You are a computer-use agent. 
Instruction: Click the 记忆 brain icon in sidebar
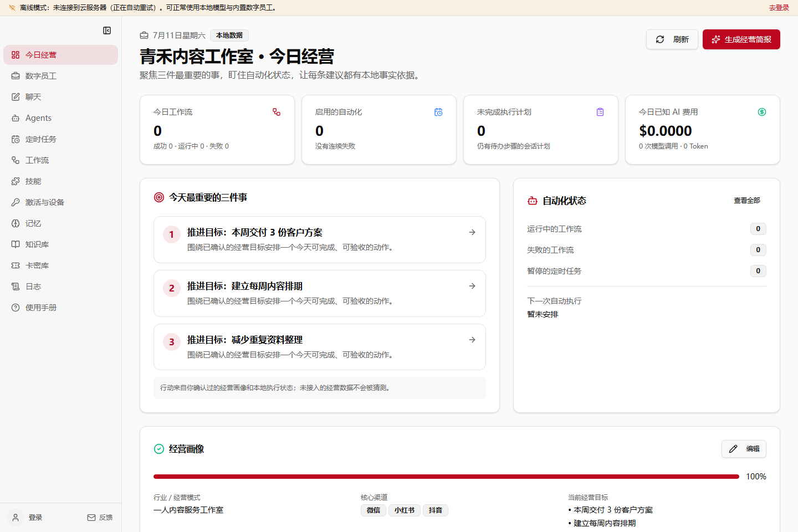[x=16, y=223]
